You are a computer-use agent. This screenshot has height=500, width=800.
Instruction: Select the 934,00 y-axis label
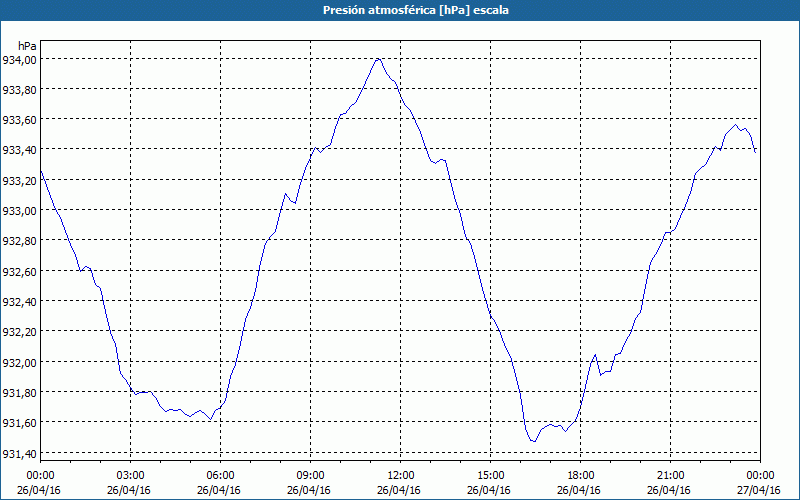[20, 60]
